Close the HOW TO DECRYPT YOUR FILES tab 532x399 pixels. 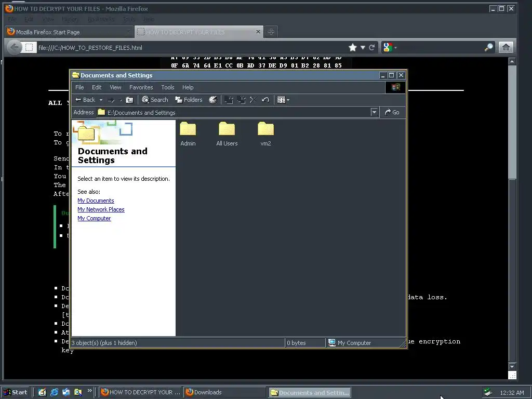point(258,32)
